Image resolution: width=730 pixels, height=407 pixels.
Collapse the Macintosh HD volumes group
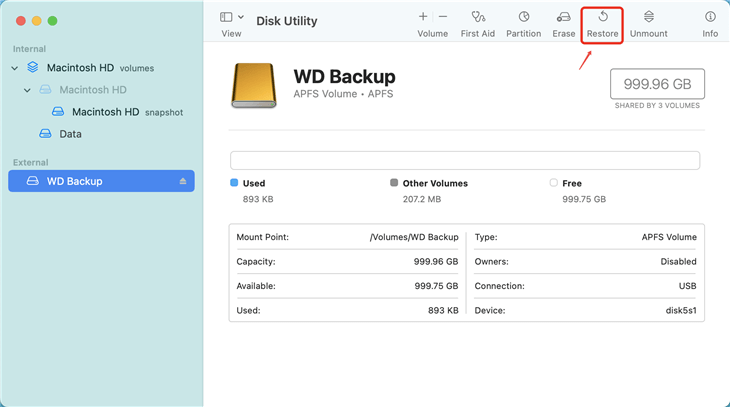[14, 68]
